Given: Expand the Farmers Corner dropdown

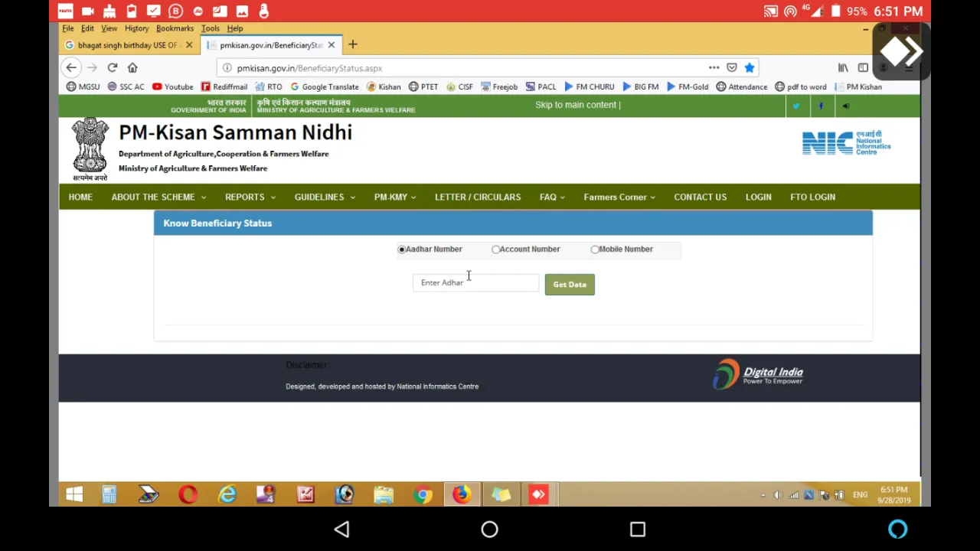Looking at the screenshot, I should pos(619,197).
